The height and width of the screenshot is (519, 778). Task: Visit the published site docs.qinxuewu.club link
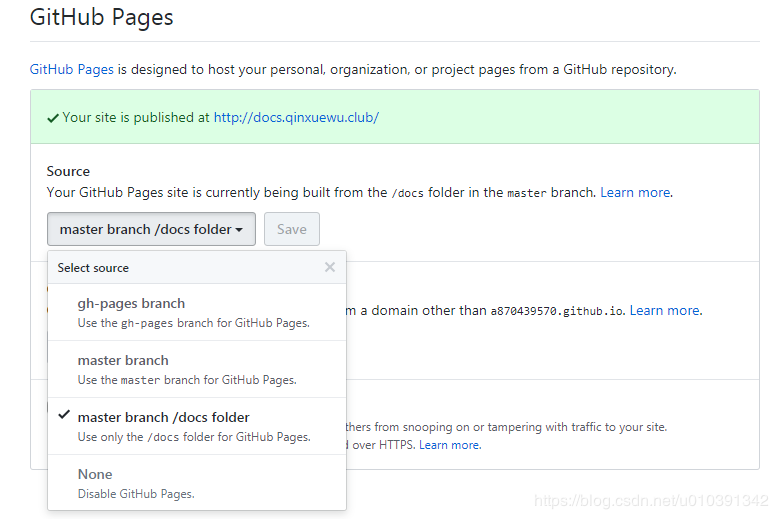point(296,117)
